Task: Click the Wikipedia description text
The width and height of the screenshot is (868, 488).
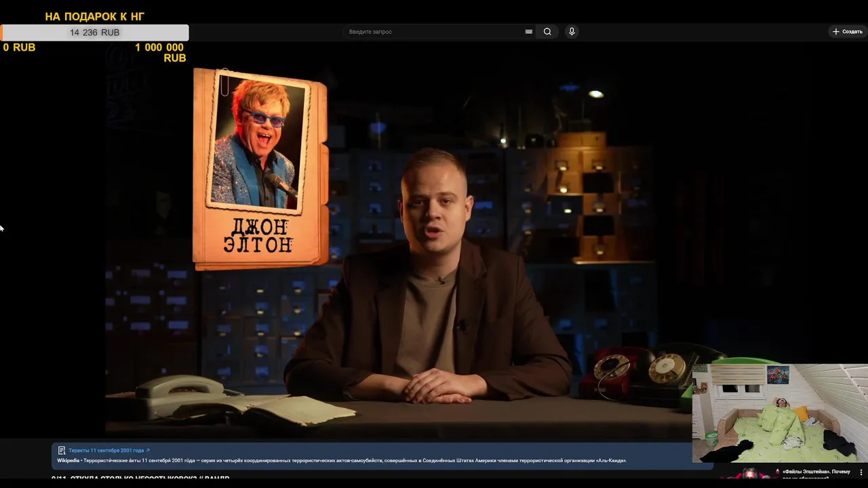Action: pyautogui.click(x=342, y=461)
